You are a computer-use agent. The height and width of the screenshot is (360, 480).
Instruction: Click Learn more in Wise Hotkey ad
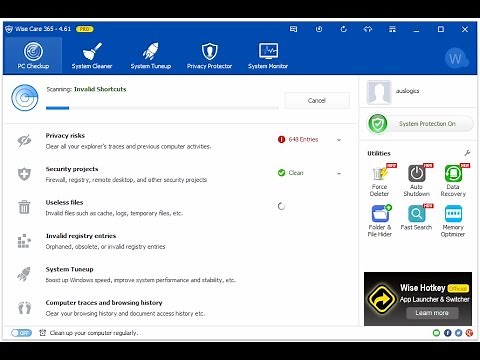432,313
